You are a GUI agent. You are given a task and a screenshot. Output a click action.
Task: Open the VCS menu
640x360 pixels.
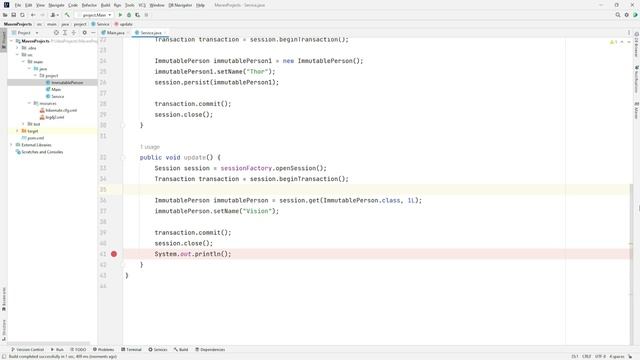pyautogui.click(x=142, y=5)
